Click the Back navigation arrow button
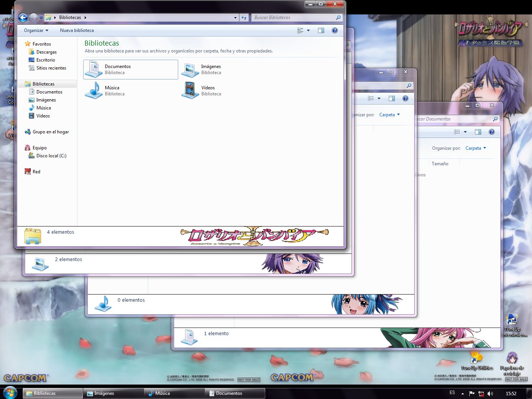Image resolution: width=532 pixels, height=399 pixels. pyautogui.click(x=23, y=17)
